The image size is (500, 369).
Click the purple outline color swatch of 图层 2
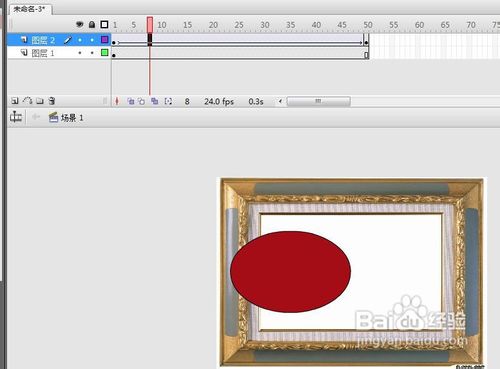click(105, 40)
